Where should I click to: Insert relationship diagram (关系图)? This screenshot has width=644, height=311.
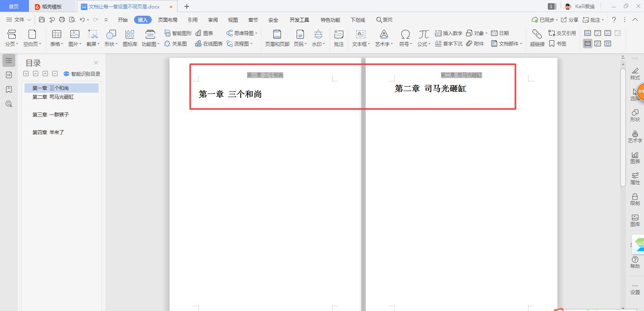click(175, 44)
